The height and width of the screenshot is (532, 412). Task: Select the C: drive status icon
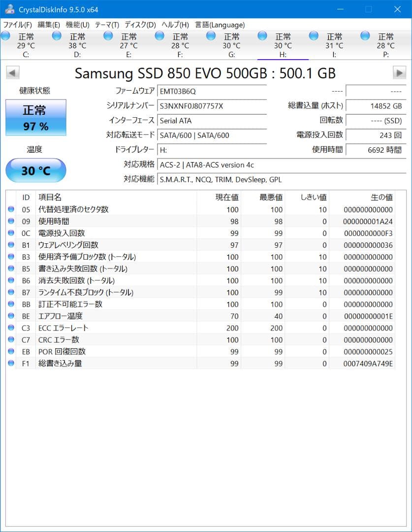(5, 35)
